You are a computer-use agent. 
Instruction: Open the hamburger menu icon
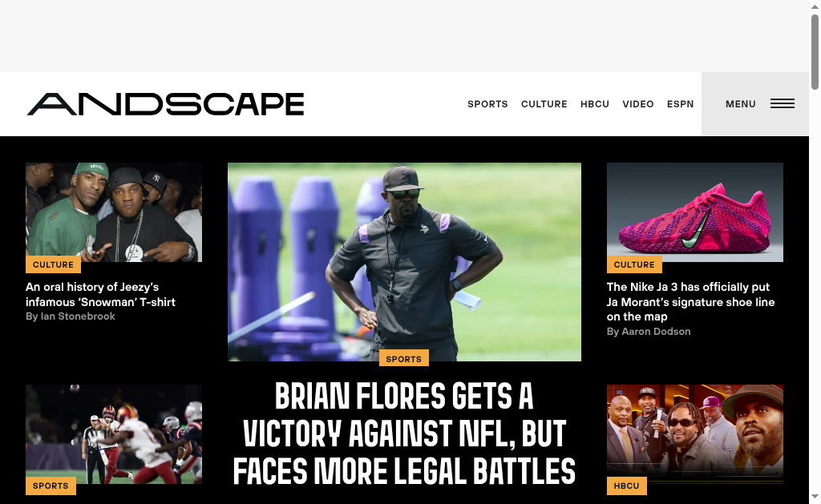[783, 103]
